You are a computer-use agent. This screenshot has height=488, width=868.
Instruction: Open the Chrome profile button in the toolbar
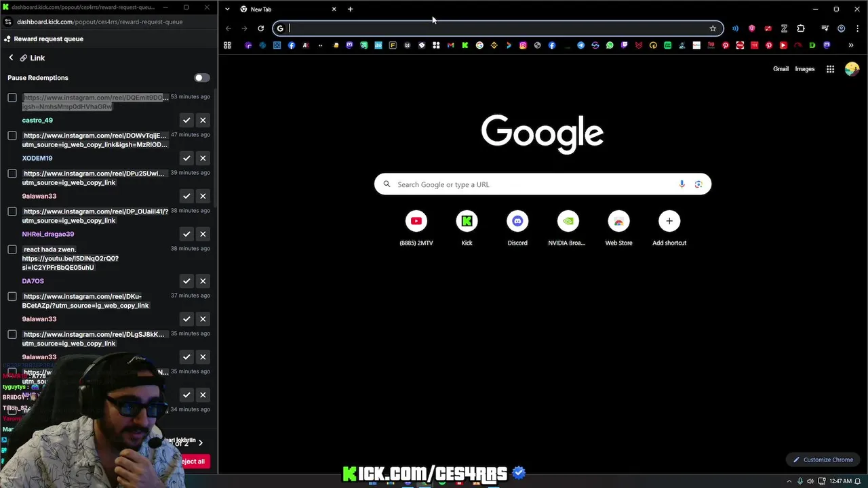(842, 28)
